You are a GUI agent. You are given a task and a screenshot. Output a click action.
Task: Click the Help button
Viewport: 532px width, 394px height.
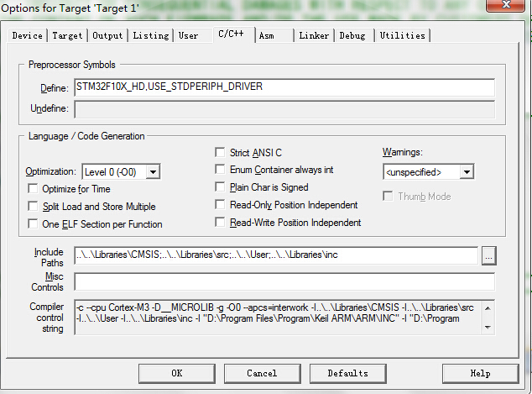click(x=480, y=373)
